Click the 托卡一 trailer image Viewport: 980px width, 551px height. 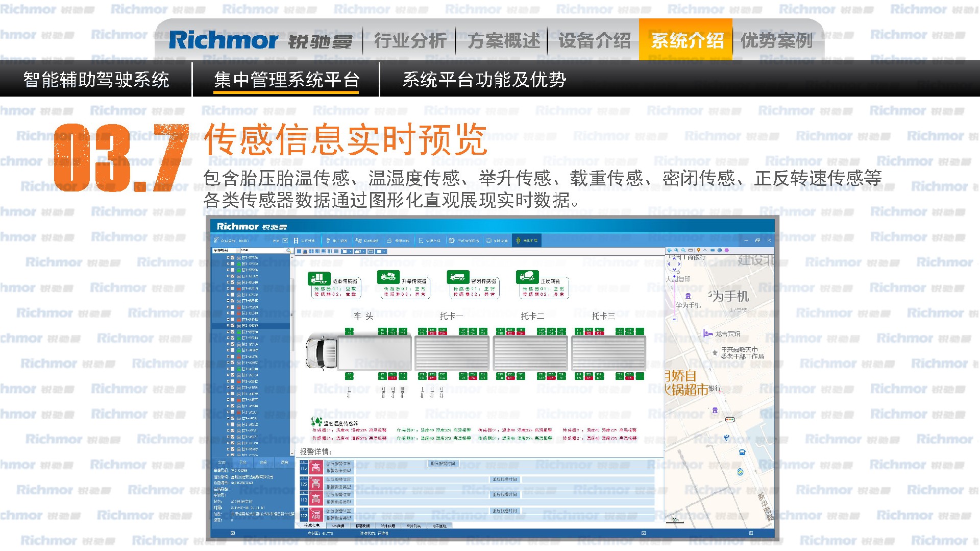[x=451, y=352]
